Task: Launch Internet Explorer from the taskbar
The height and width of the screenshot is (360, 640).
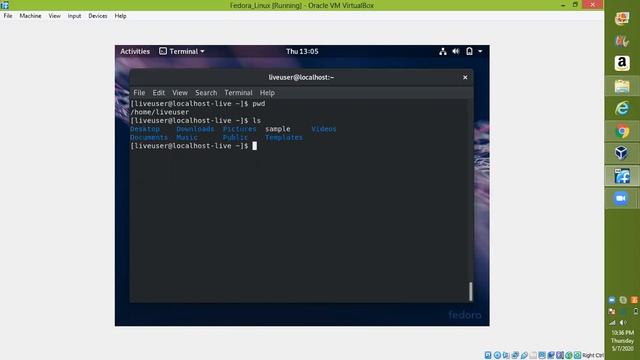Action: (622, 109)
